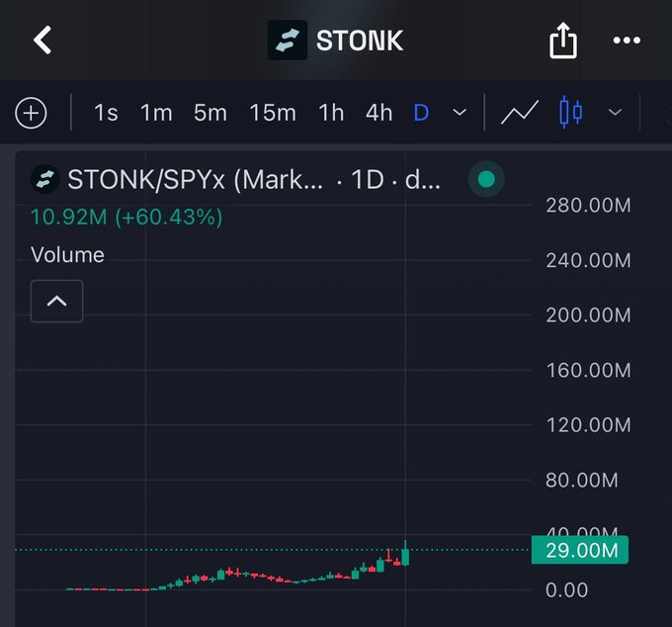Screen dimensions: 672x627
Task: Tap the 120.00M price axis label
Action: tap(588, 425)
